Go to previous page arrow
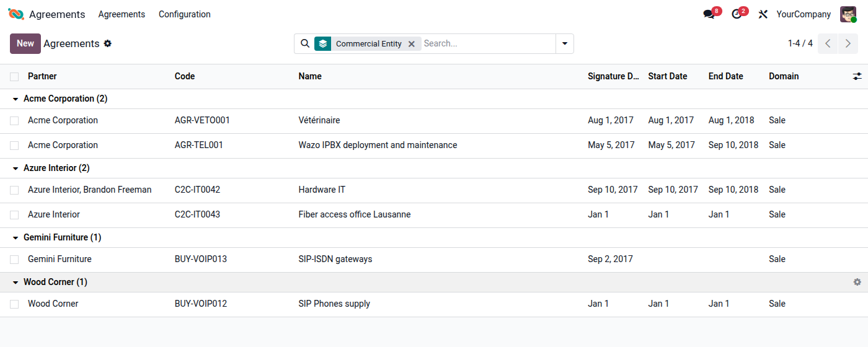Image resolution: width=868 pixels, height=347 pixels. tap(828, 43)
